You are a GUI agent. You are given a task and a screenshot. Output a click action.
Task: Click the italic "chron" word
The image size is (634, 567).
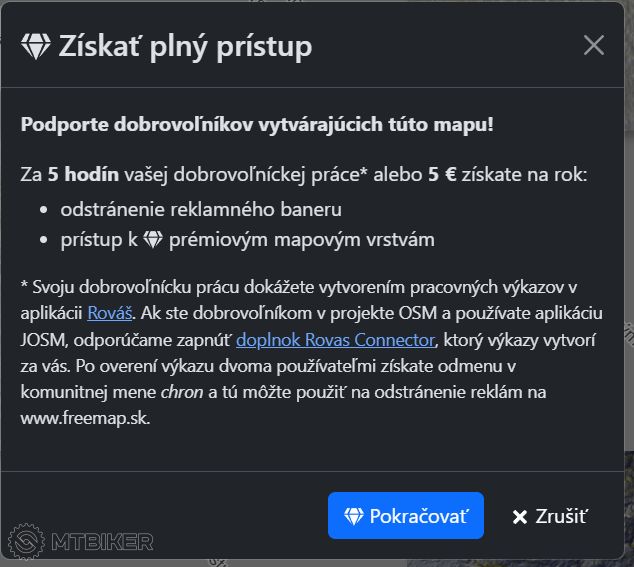pyautogui.click(x=182, y=391)
